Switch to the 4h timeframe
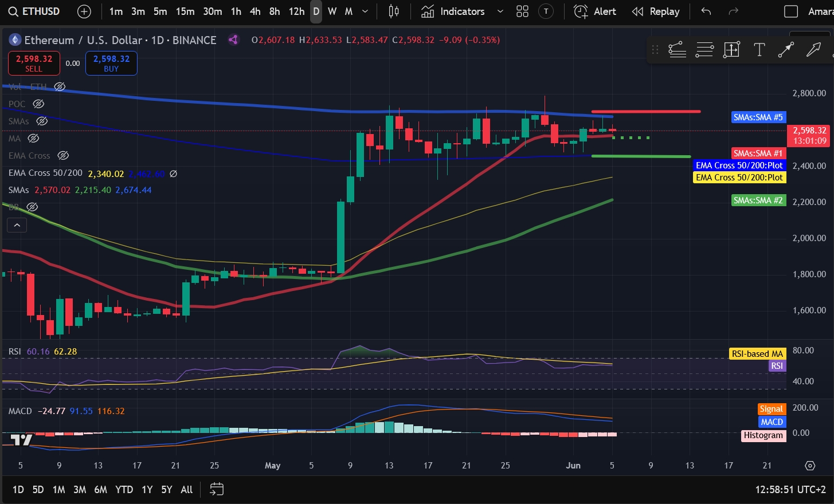 pyautogui.click(x=255, y=11)
